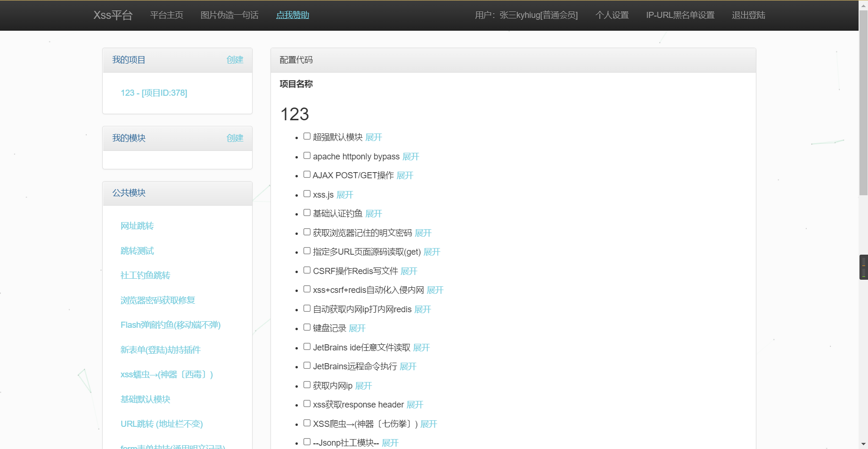Expand the 基础认证钓鱼 module settings
This screenshot has width=868, height=449.
(x=373, y=214)
